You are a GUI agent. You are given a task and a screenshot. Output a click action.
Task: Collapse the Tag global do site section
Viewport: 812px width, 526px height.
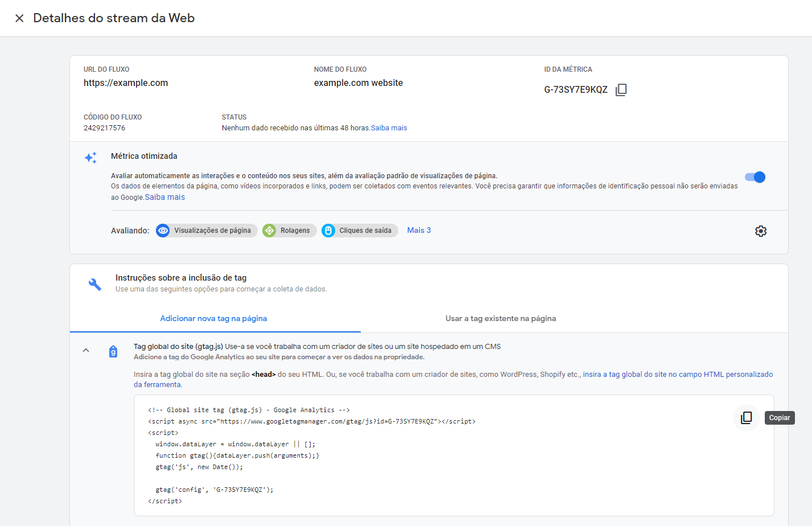point(86,351)
